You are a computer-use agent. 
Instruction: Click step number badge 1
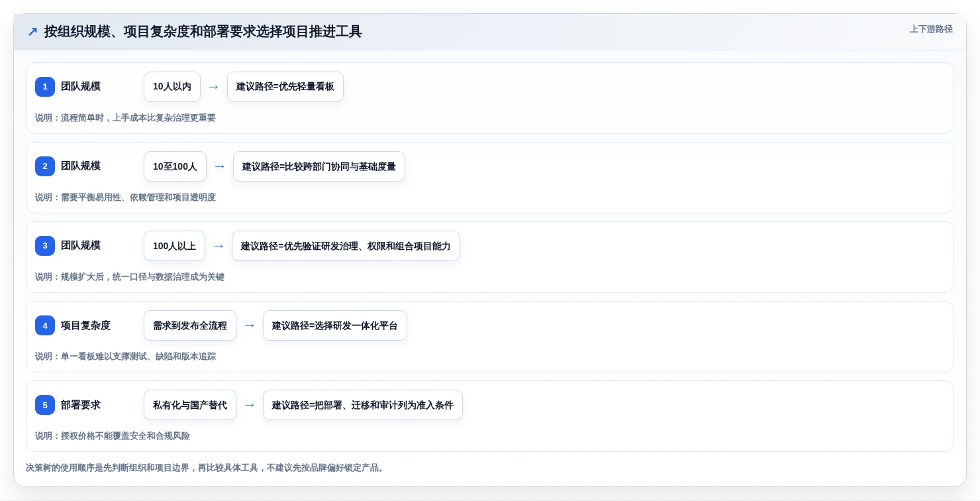pyautogui.click(x=45, y=87)
